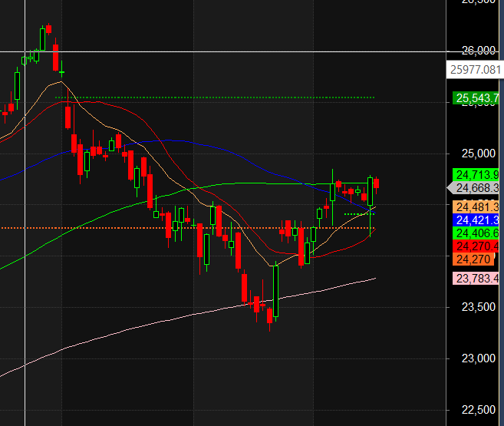Click the 23,783.4 pink moving average tag
Image resolution: width=504 pixels, height=426 pixels.
[x=476, y=278]
